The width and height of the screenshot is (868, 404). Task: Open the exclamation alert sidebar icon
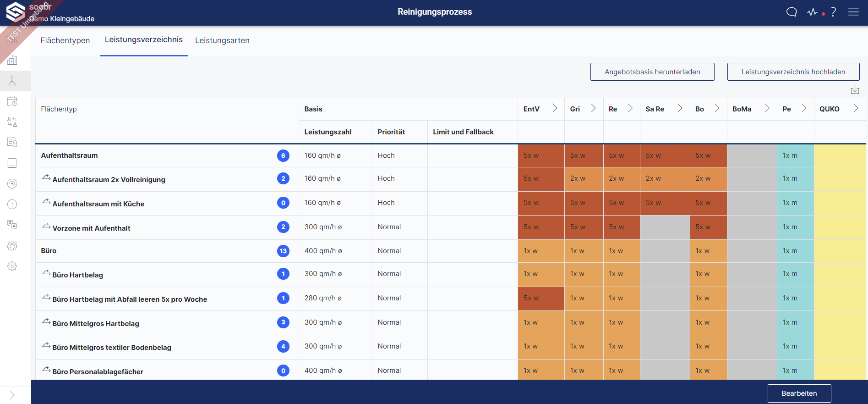12,204
